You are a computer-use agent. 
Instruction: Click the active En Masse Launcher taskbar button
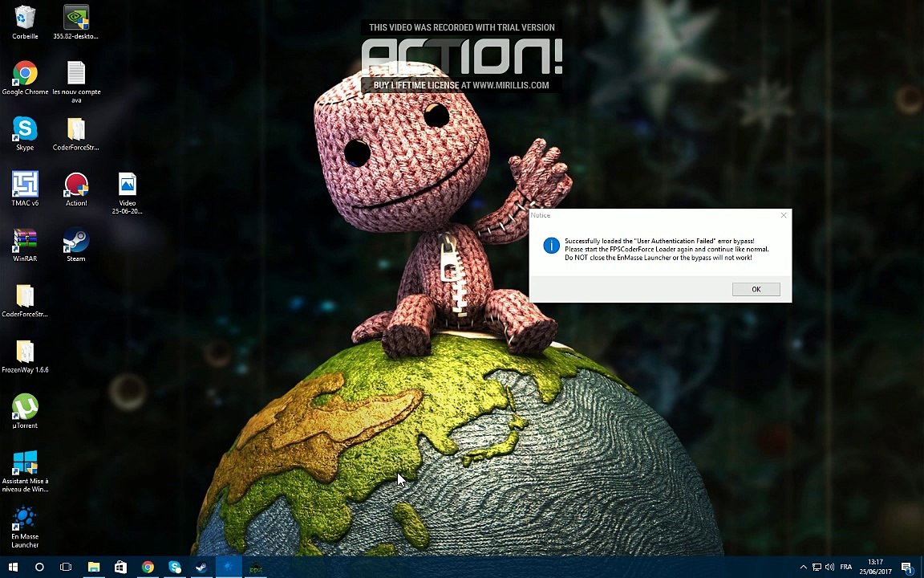[229, 567]
